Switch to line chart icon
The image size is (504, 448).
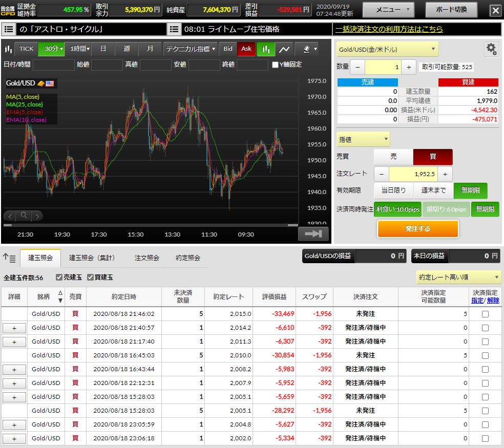[x=284, y=49]
